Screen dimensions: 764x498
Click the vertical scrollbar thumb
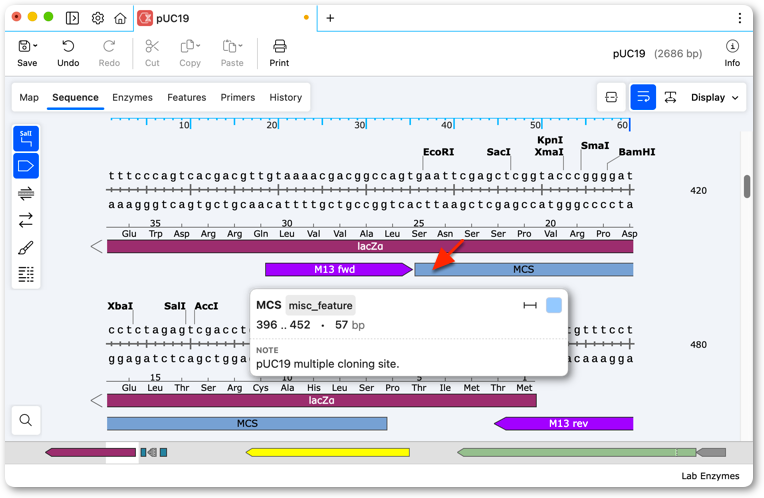pyautogui.click(x=747, y=187)
